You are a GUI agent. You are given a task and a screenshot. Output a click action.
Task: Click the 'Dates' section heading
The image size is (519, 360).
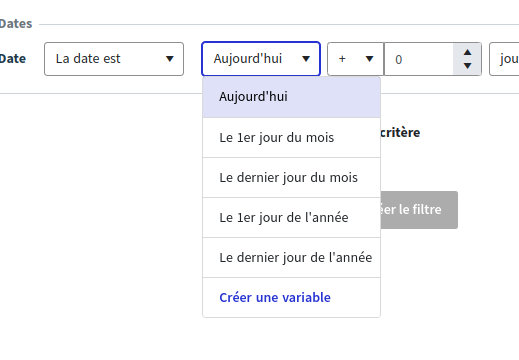[16, 24]
